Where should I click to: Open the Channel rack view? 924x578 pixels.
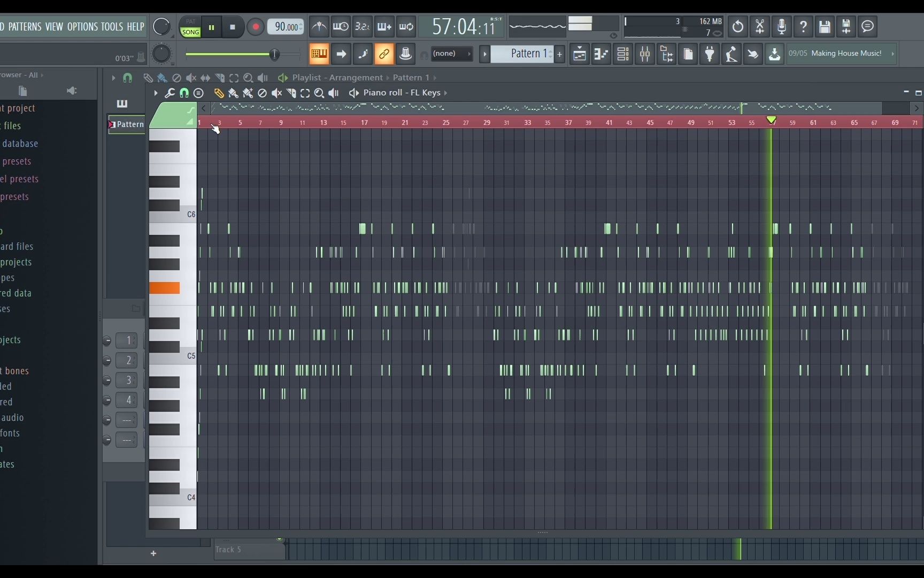(x=623, y=54)
